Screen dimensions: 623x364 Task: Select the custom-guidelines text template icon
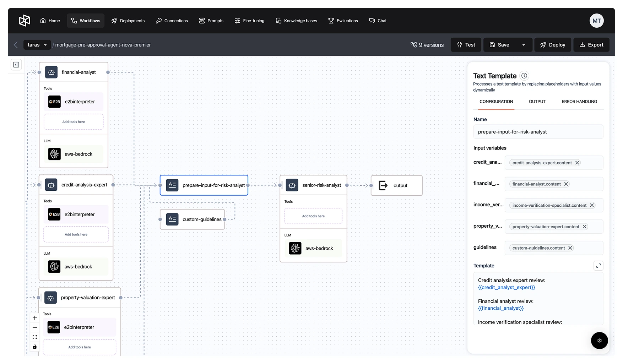pyautogui.click(x=172, y=219)
